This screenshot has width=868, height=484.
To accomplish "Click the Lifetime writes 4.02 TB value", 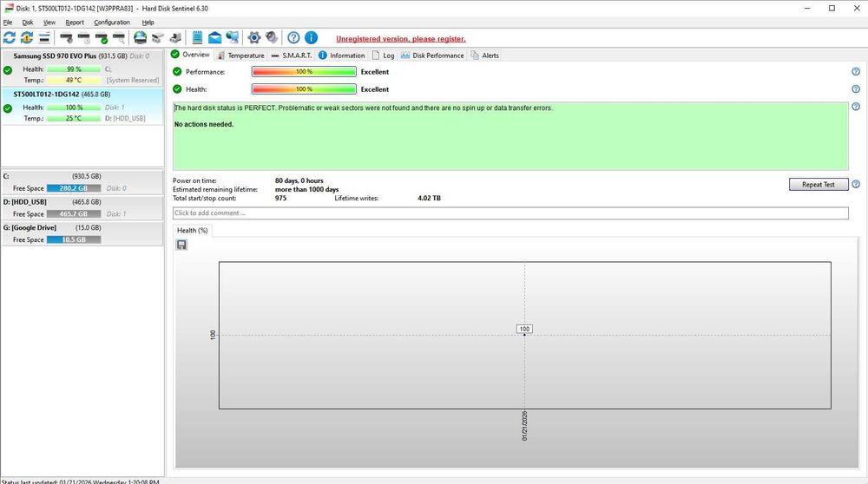I will (x=429, y=198).
